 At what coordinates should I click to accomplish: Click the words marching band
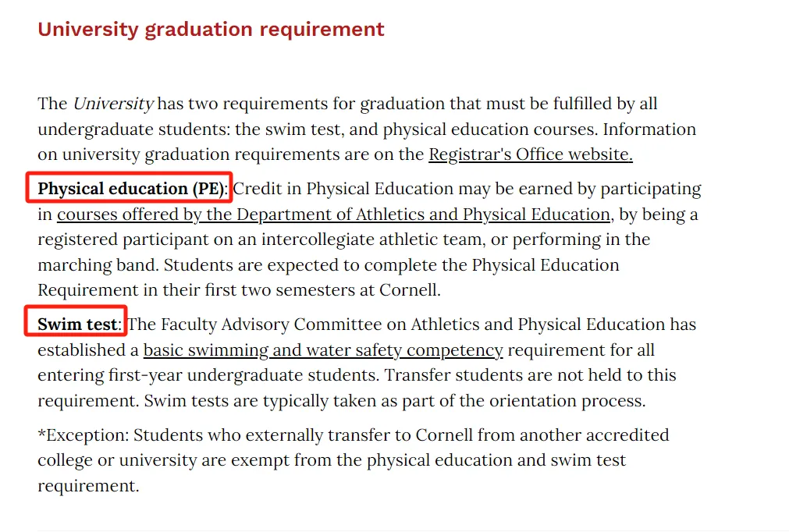tap(98, 265)
